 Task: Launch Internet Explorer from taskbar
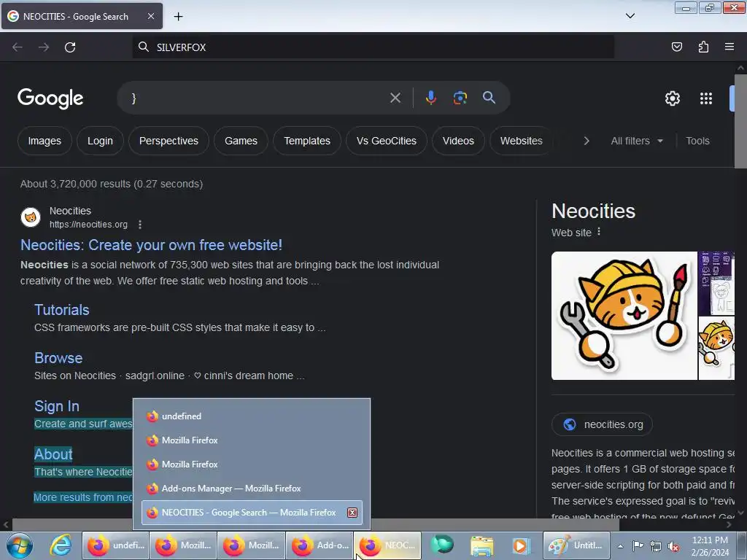click(61, 545)
